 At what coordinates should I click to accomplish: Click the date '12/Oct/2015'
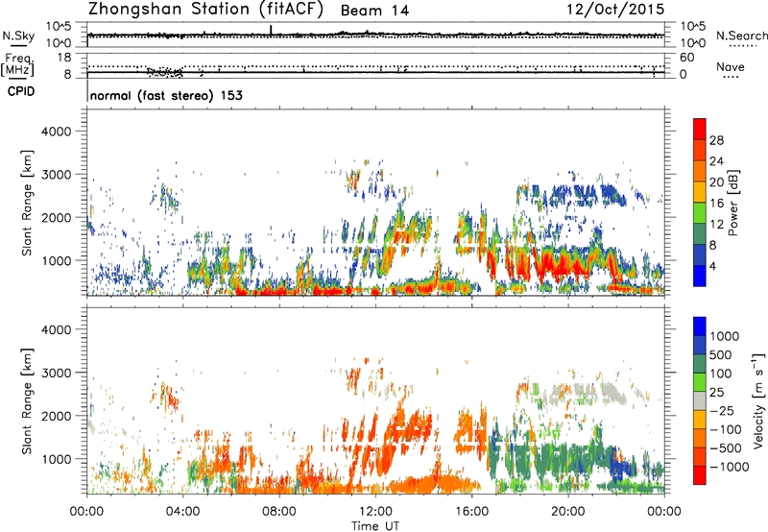[615, 10]
